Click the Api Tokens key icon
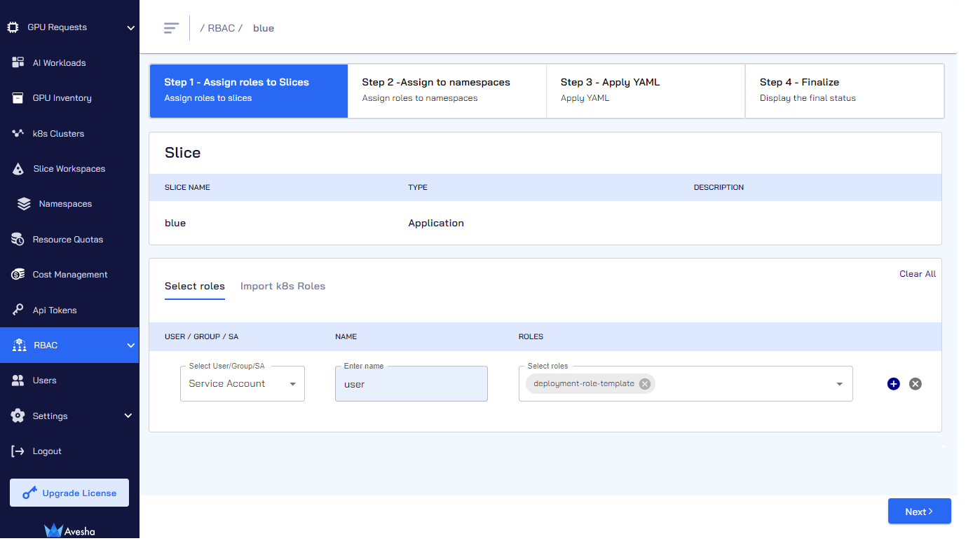Viewport: 980px width, 548px height. coord(18,310)
